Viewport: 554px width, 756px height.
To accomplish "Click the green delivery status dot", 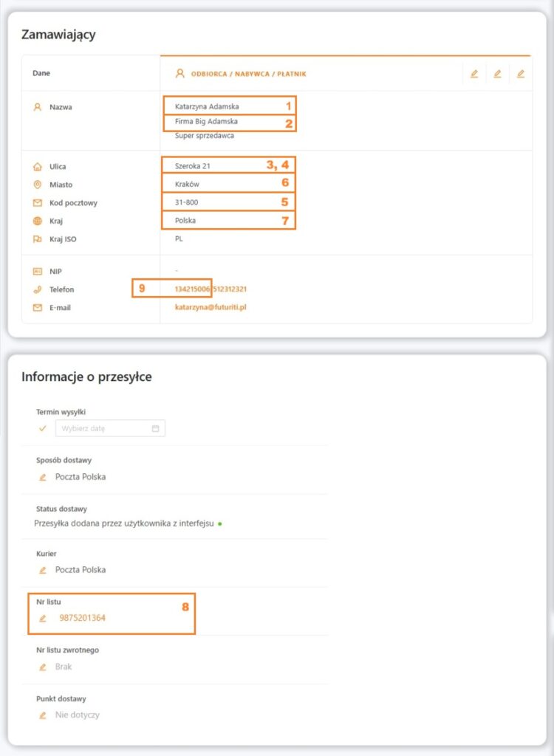I will [220, 523].
